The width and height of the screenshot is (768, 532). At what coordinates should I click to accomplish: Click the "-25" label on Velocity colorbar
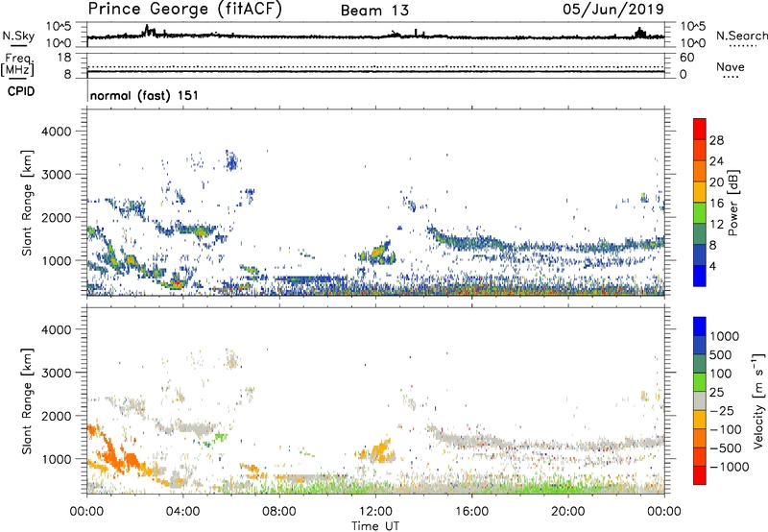(x=722, y=410)
